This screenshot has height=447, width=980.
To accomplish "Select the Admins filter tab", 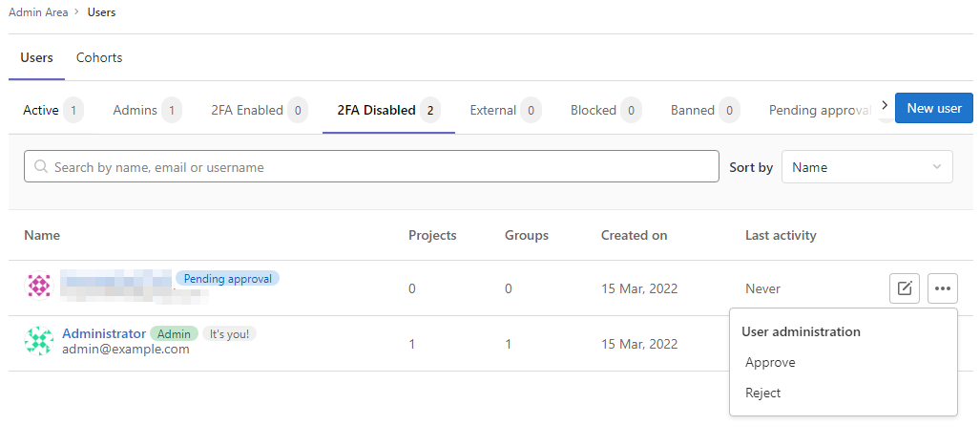I will pyautogui.click(x=147, y=111).
